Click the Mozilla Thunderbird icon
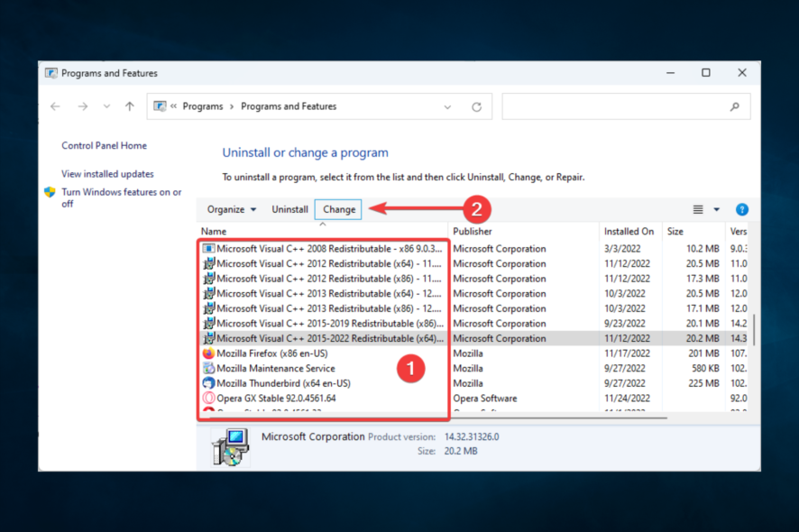The height and width of the screenshot is (532, 799). point(208,383)
